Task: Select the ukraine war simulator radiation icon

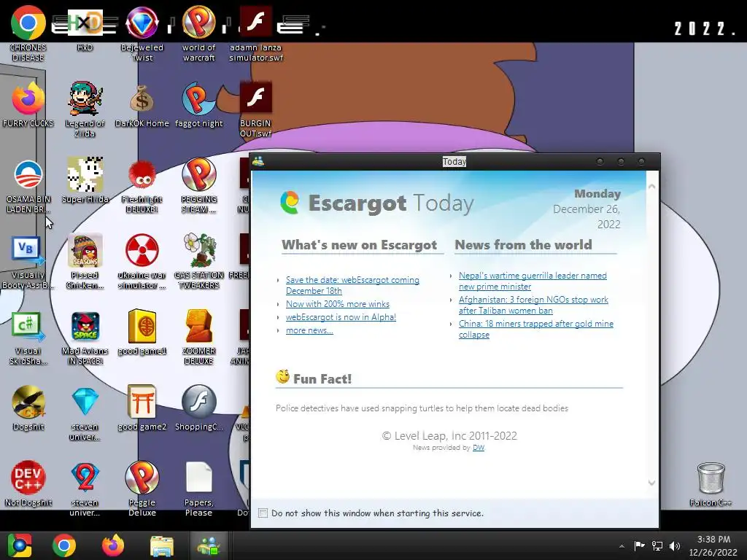Action: click(x=142, y=251)
